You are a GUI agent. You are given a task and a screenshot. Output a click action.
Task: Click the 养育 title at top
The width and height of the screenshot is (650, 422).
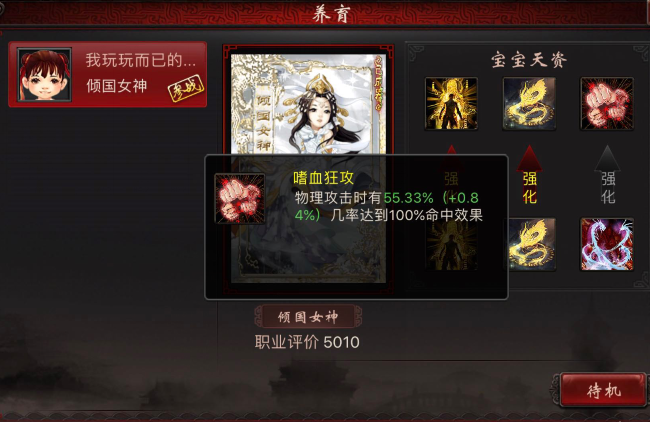click(x=332, y=14)
